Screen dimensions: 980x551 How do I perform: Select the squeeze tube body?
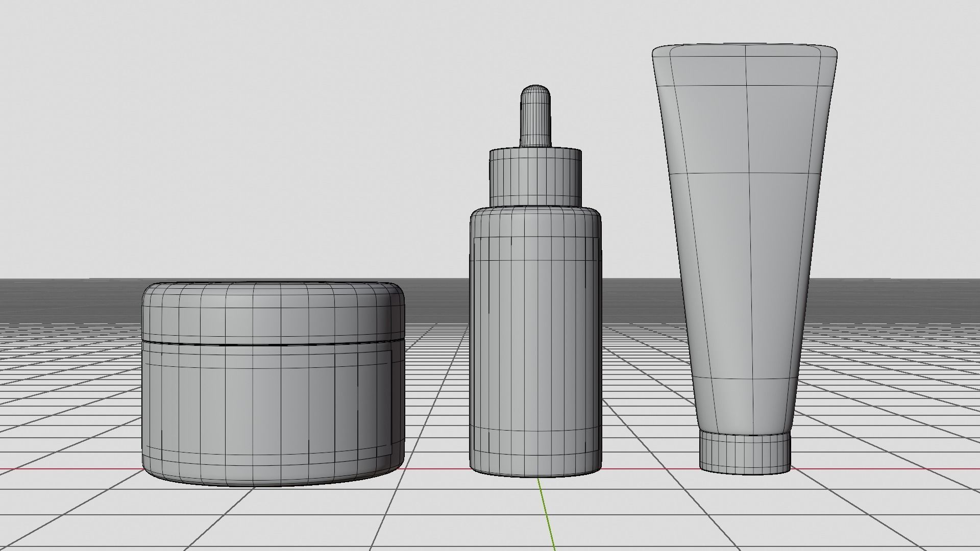click(745, 240)
